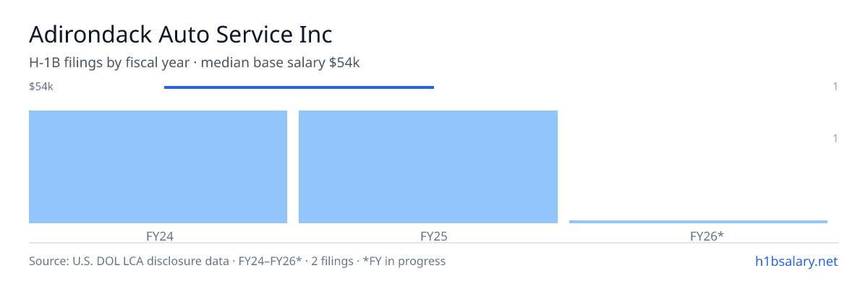Click the "median base salary $54k" text
Image resolution: width=868 pixels, height=289 pixels.
pos(281,63)
